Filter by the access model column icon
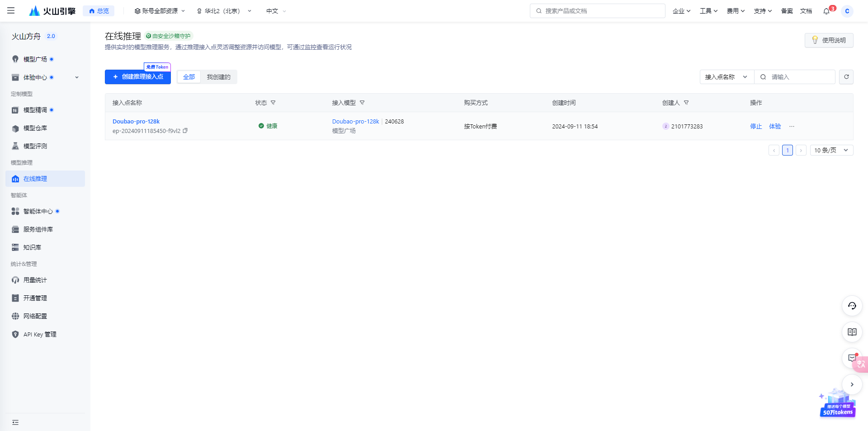The height and width of the screenshot is (431, 868). click(362, 103)
